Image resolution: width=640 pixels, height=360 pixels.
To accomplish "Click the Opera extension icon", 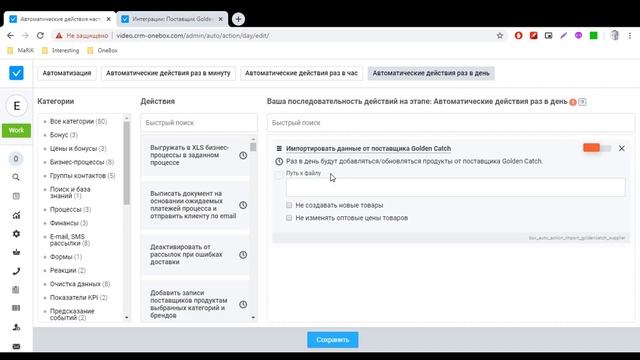I will [518, 36].
